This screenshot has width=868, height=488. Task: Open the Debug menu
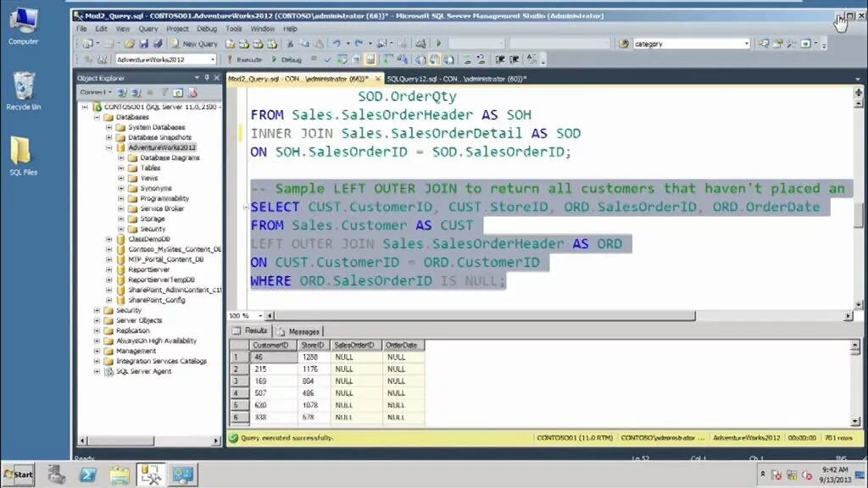tap(207, 29)
